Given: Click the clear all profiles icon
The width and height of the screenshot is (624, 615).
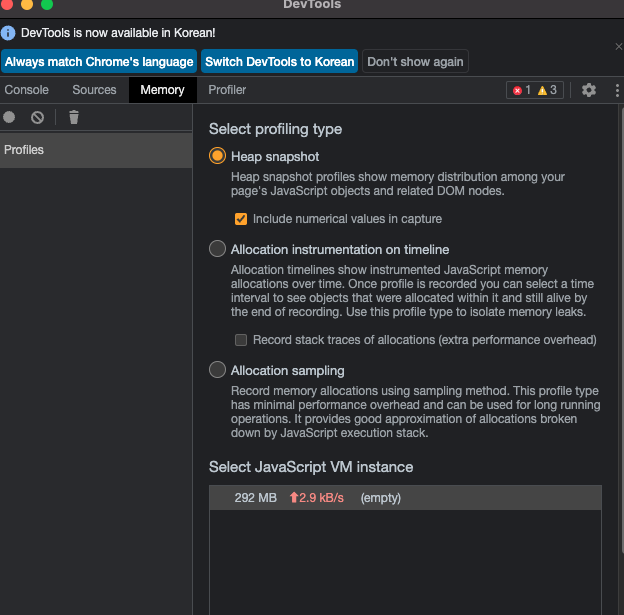Looking at the screenshot, I should (37, 117).
